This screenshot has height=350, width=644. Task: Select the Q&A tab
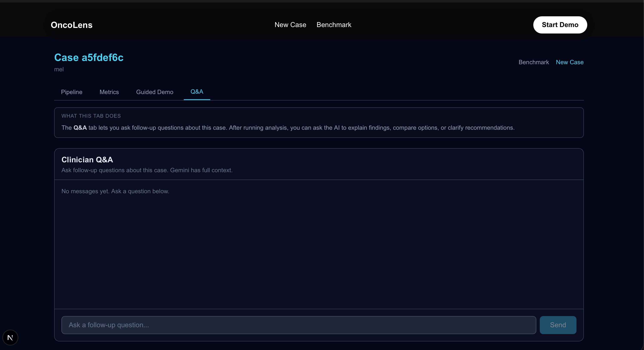pos(197,92)
